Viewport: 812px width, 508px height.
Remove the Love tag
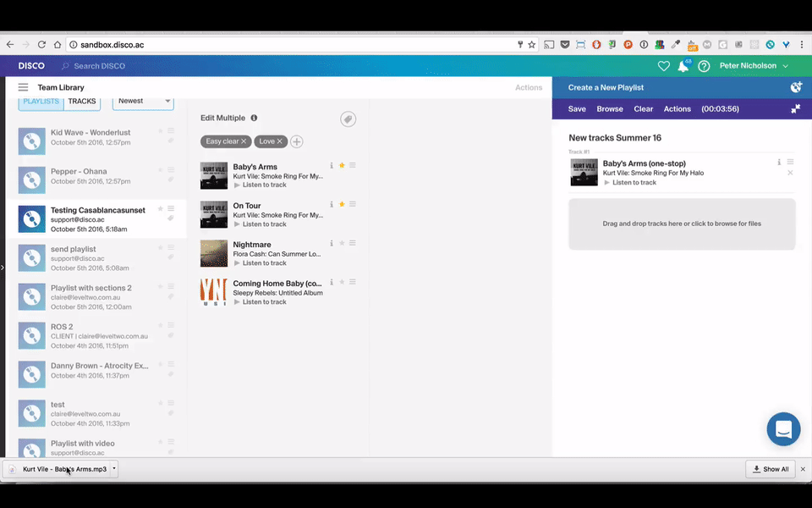click(280, 141)
